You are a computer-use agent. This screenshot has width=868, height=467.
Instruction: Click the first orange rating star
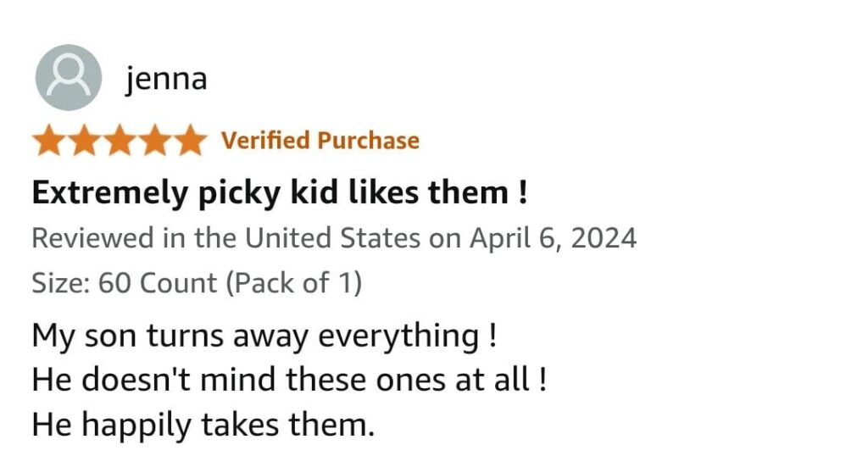pos(49,141)
